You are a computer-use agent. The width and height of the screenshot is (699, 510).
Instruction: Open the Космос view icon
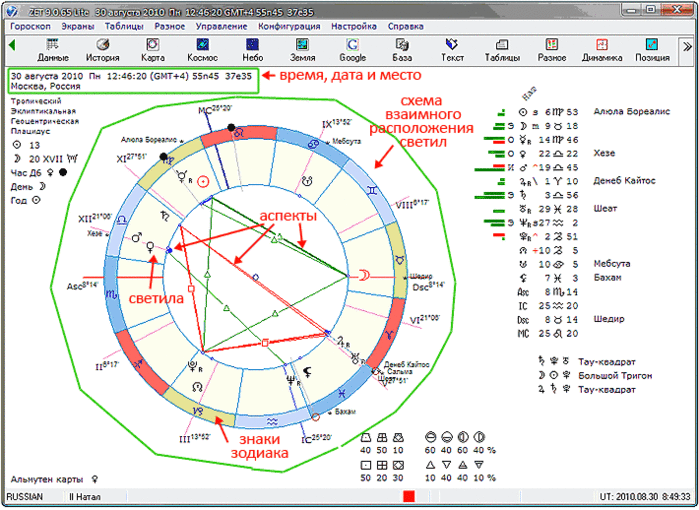click(202, 50)
